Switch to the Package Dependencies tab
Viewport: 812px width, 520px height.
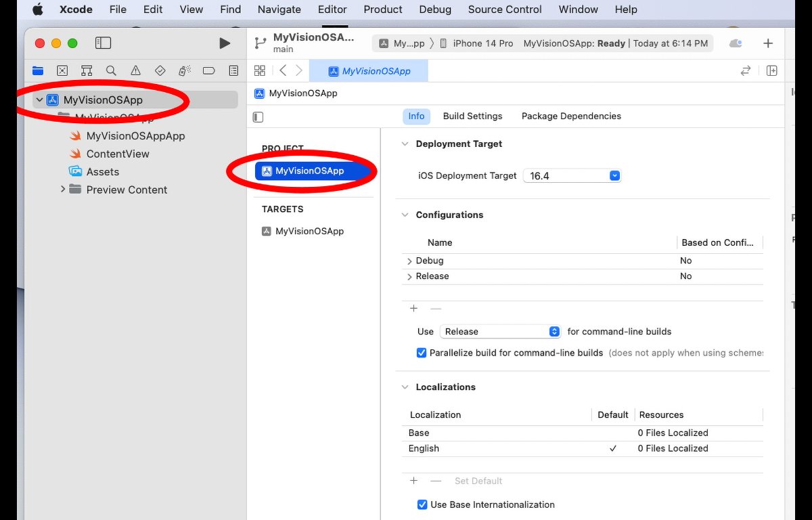tap(571, 116)
